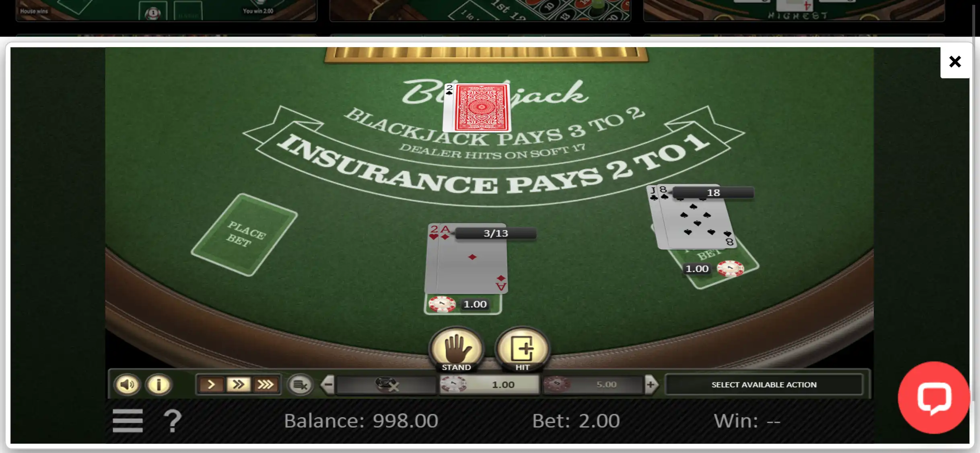The image size is (980, 453).
Task: Select the 1.00 chip denomination
Action: (x=489, y=385)
